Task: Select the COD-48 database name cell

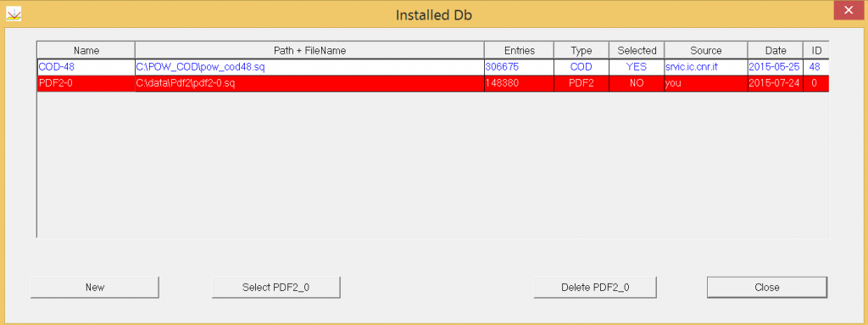Action: point(86,66)
